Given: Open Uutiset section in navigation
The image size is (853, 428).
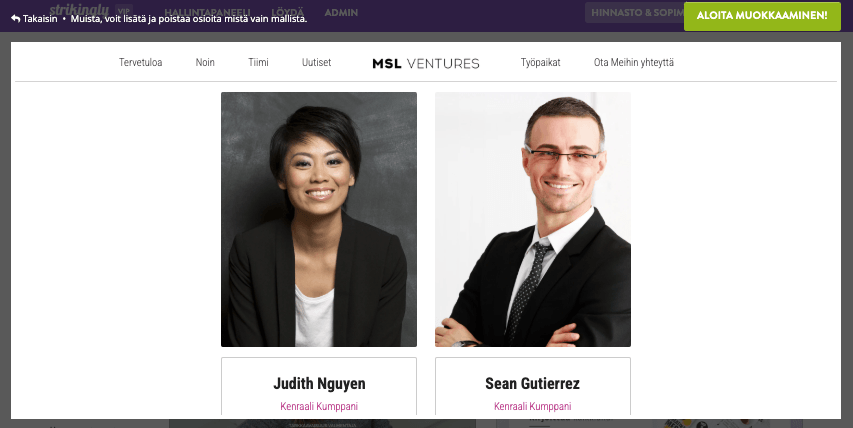Looking at the screenshot, I should [x=317, y=63].
